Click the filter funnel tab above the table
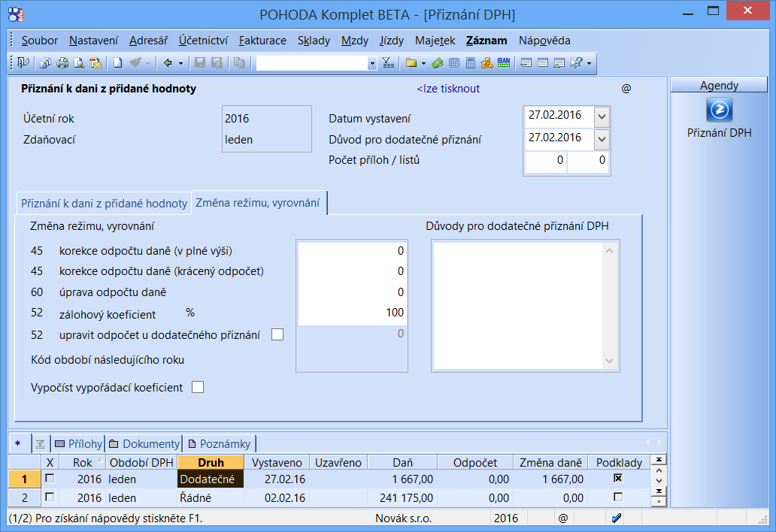The height and width of the screenshot is (532, 776). pos(41,444)
